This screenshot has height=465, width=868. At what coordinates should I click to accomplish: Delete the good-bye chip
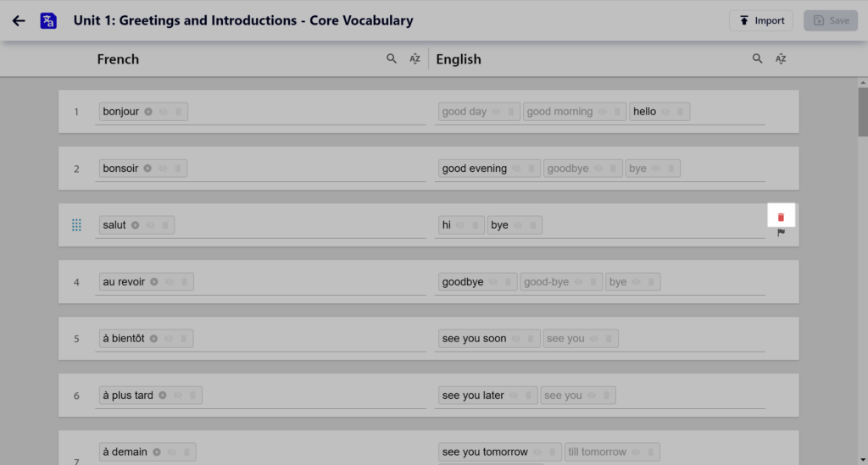point(593,282)
